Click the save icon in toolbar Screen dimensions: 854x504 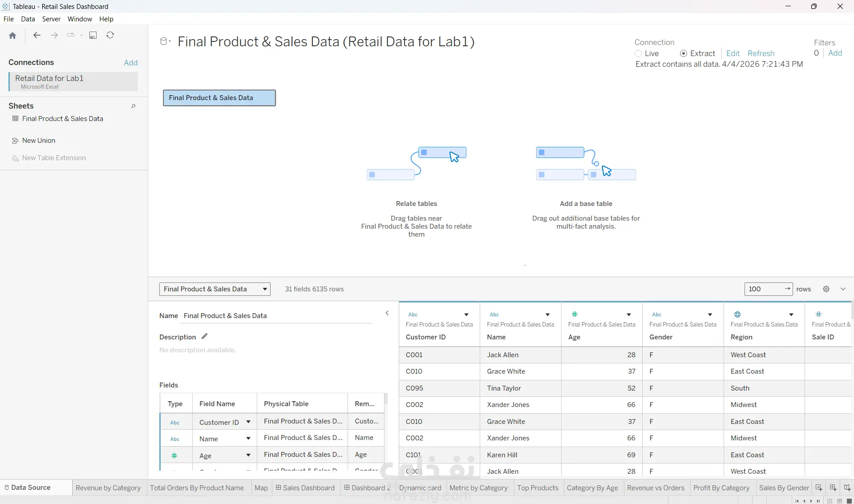pos(93,35)
